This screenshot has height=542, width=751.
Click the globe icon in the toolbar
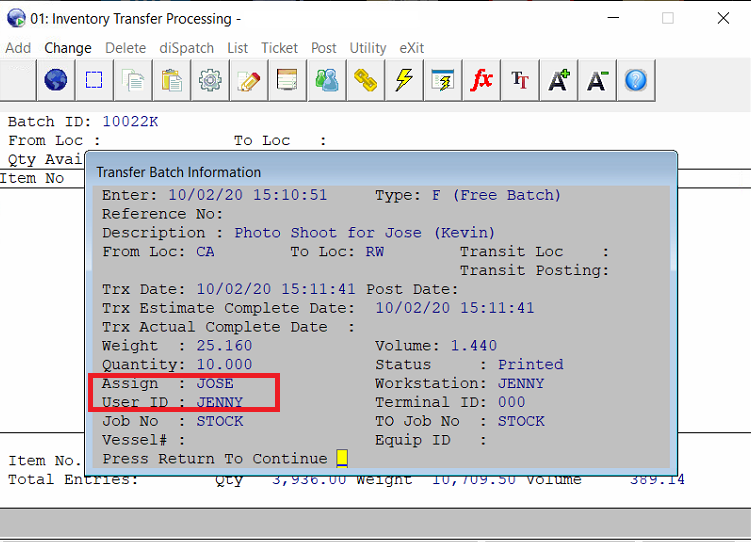click(x=55, y=80)
